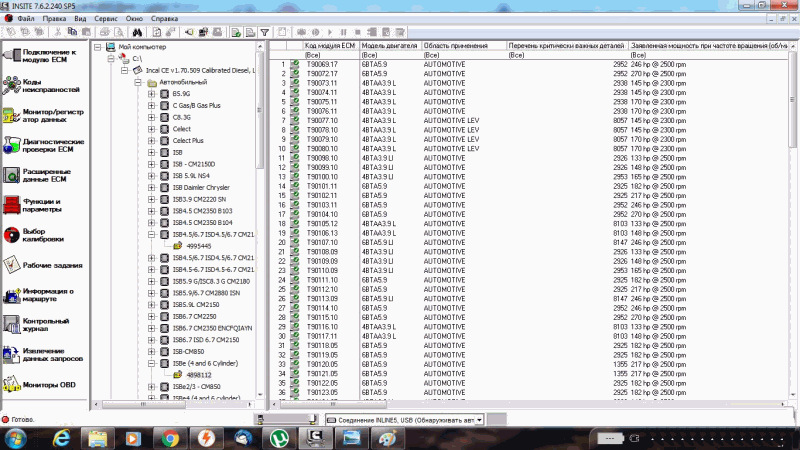Click the Pause toolbar button
Viewport: 800px width, 450px height.
click(343, 32)
